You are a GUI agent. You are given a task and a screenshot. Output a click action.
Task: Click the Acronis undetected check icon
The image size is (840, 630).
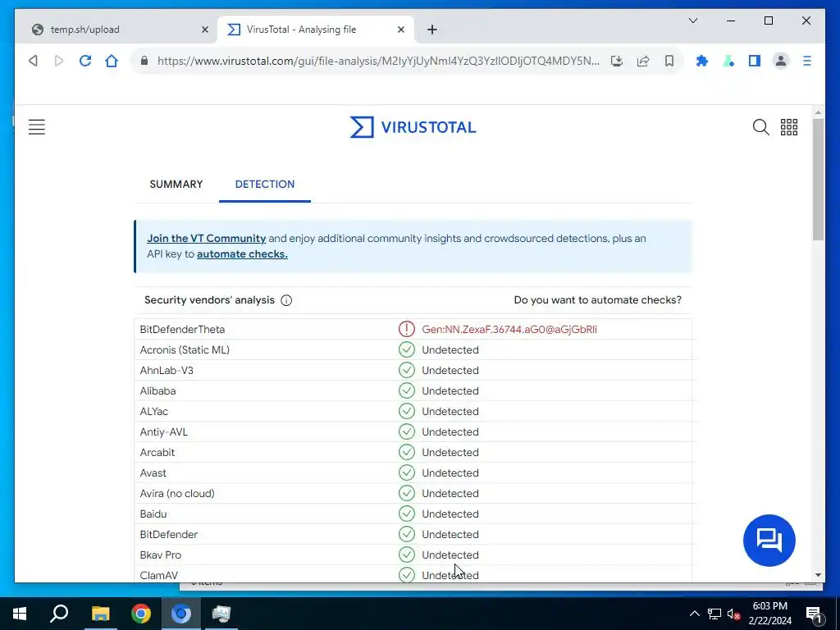pyautogui.click(x=407, y=349)
